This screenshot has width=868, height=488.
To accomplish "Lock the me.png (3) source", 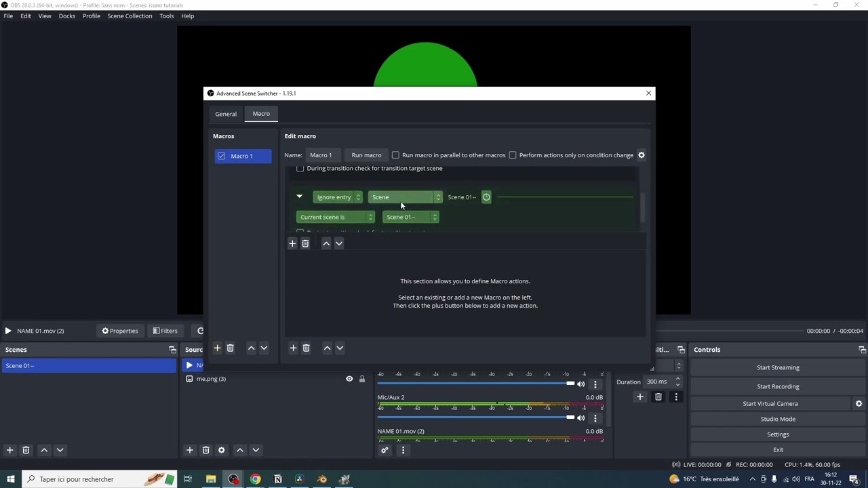I will [x=362, y=379].
